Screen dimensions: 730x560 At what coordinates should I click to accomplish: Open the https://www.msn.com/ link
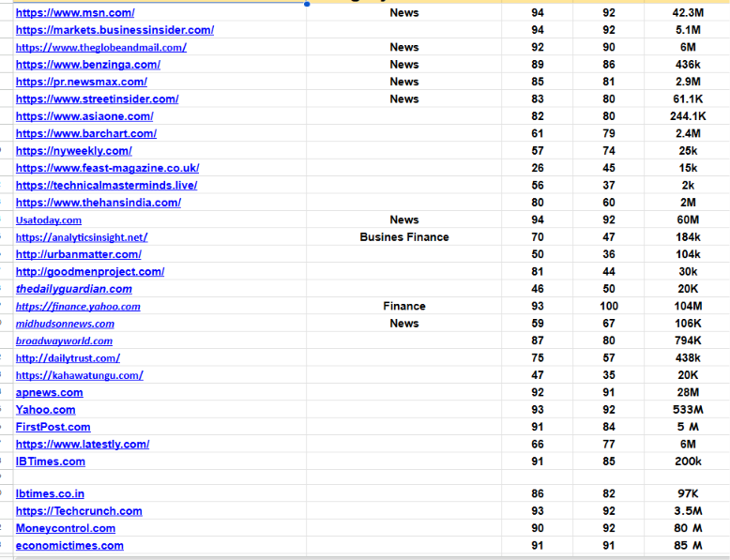tap(75, 13)
